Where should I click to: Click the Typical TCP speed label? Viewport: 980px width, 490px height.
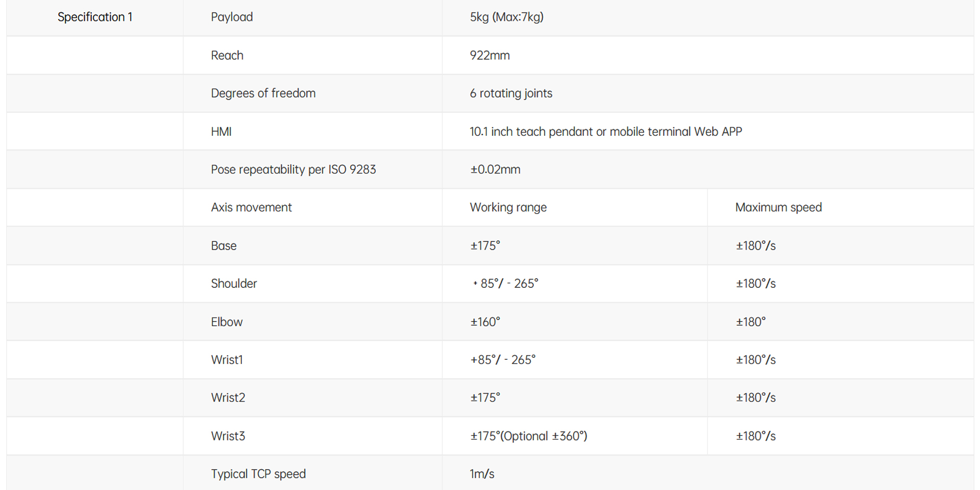click(258, 474)
